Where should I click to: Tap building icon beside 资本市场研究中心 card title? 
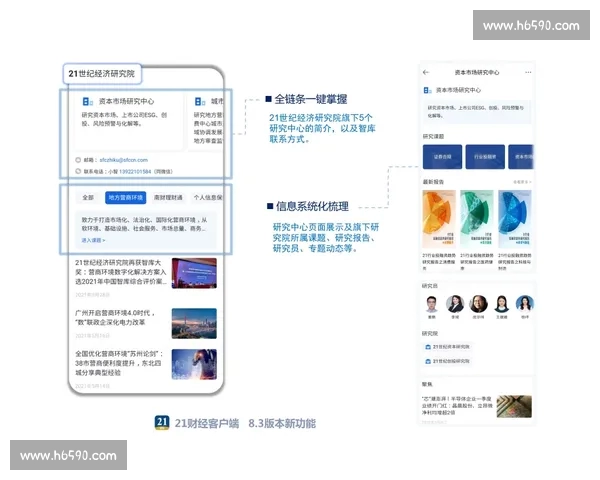point(88,101)
